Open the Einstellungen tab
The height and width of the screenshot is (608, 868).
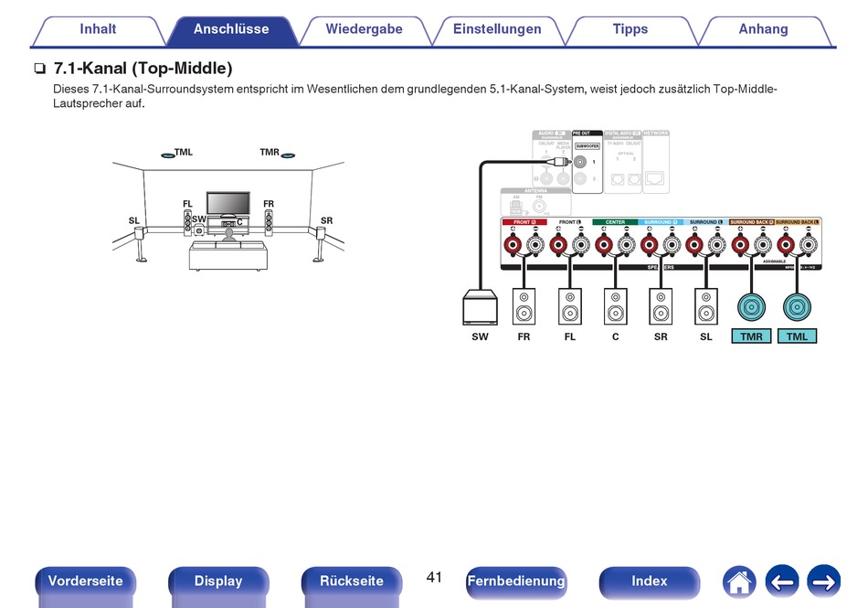(x=497, y=30)
